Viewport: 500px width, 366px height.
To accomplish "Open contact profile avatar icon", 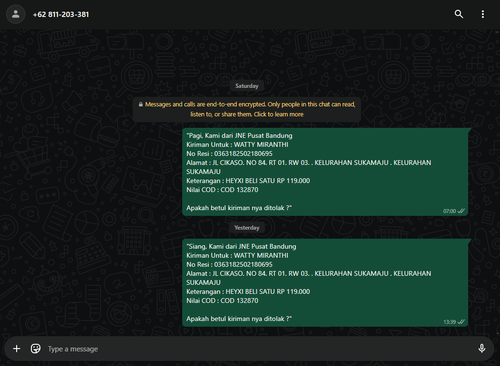I will pyautogui.click(x=16, y=14).
